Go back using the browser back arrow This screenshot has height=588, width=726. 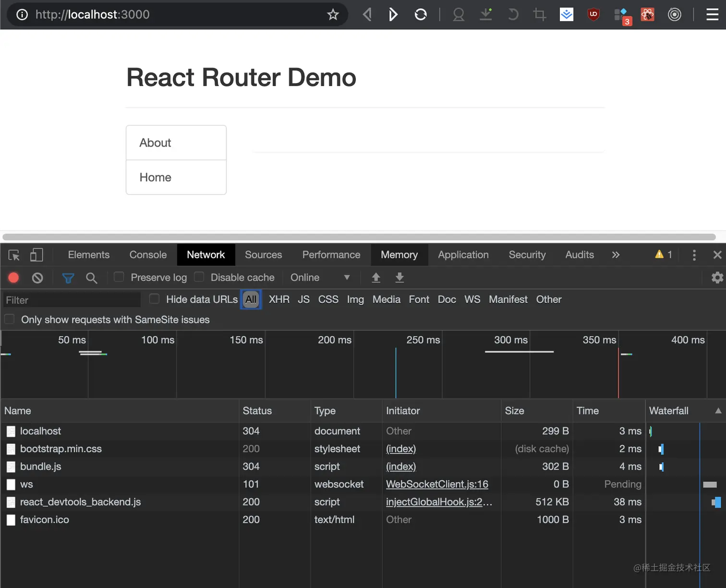367,14
